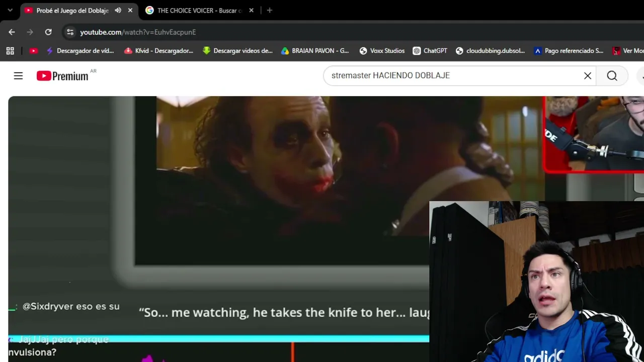The width and height of the screenshot is (644, 362).
Task: Go back to the previous page
Action: pyautogui.click(x=12, y=32)
